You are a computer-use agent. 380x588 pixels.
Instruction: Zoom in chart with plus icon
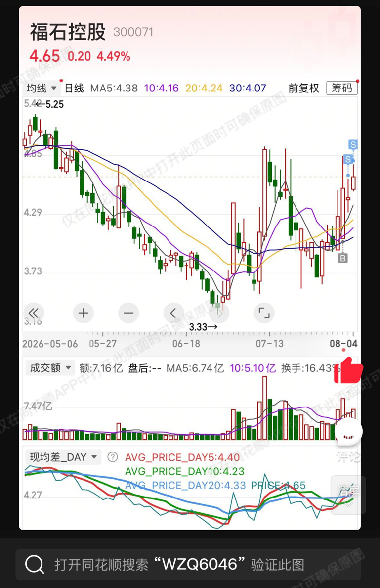(83, 313)
